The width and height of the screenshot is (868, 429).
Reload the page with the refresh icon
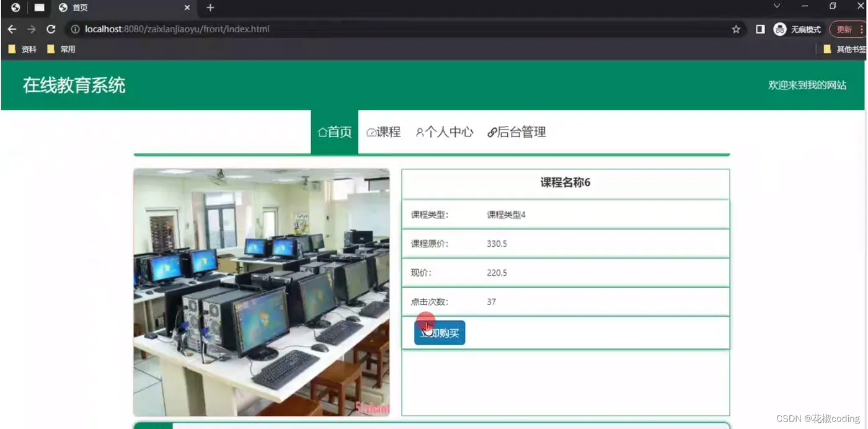tap(51, 29)
